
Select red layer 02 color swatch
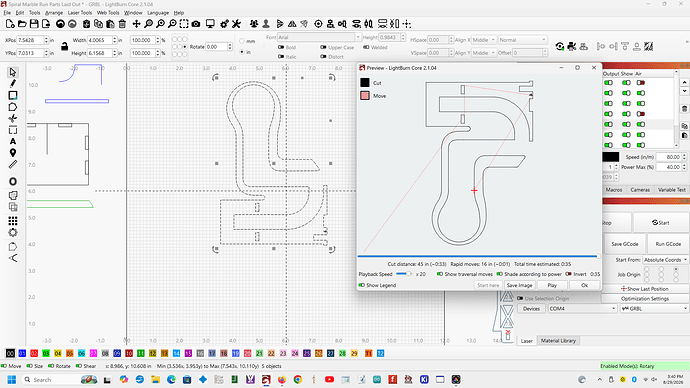click(34, 353)
